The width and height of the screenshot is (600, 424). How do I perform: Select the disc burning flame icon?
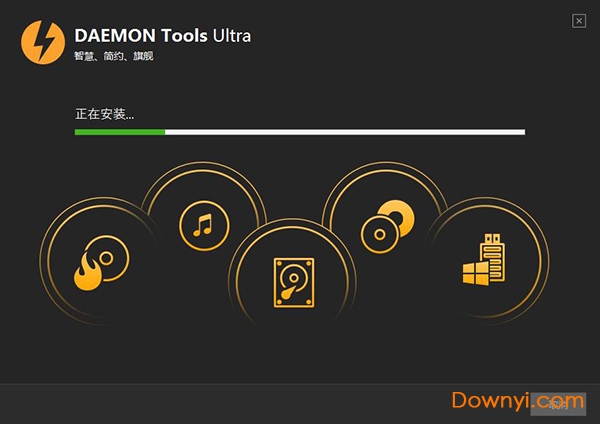pos(101,263)
